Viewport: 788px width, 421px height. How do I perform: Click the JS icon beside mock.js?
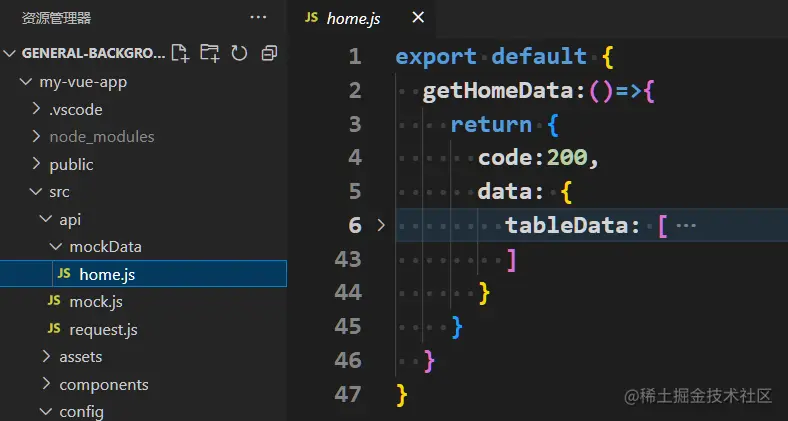(54, 301)
